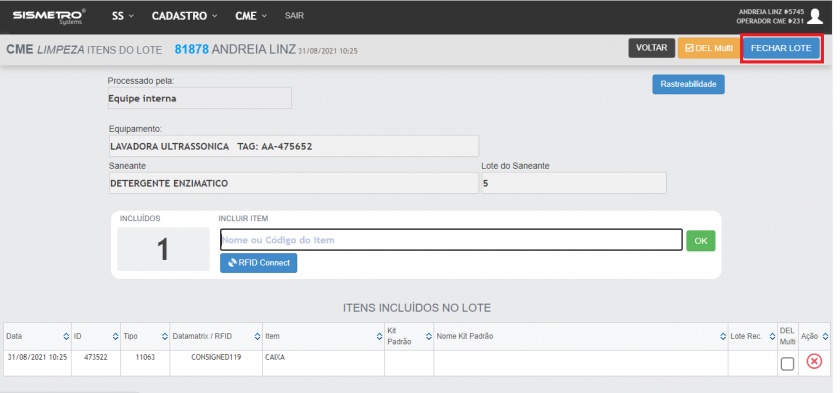
Task: Click the Equipamento field LAVADORA ULTRASSONICA
Action: (x=294, y=146)
